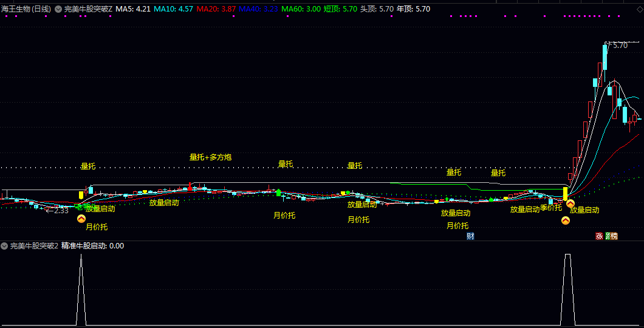
Task: Click the brown 榜 marker icon
Action: [614, 236]
